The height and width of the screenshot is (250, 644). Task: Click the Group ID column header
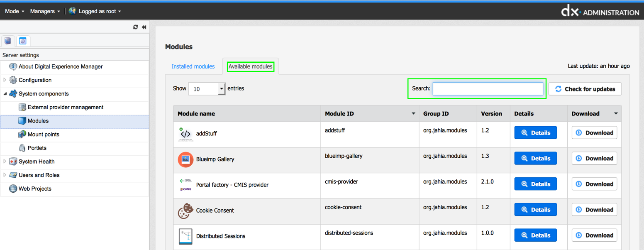[448, 114]
